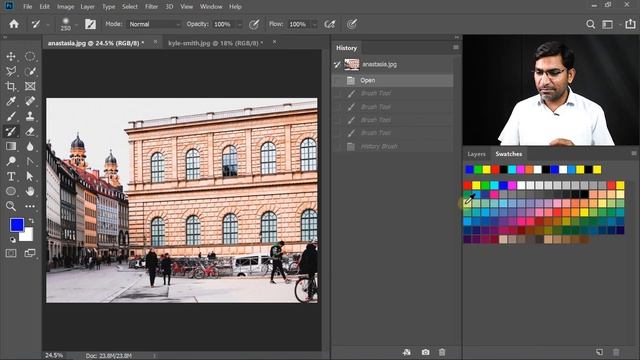
Task: Click Share icon at top right
Action: [631, 24]
